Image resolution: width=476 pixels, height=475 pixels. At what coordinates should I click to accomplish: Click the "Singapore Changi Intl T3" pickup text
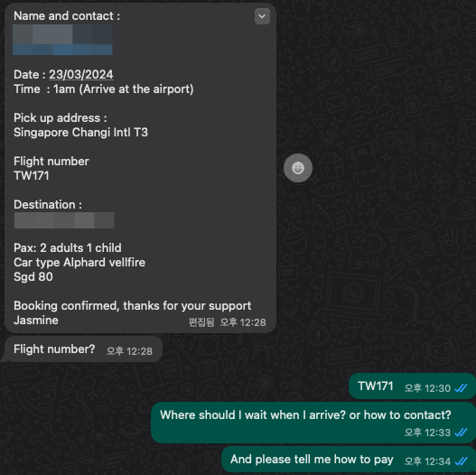[x=80, y=133]
